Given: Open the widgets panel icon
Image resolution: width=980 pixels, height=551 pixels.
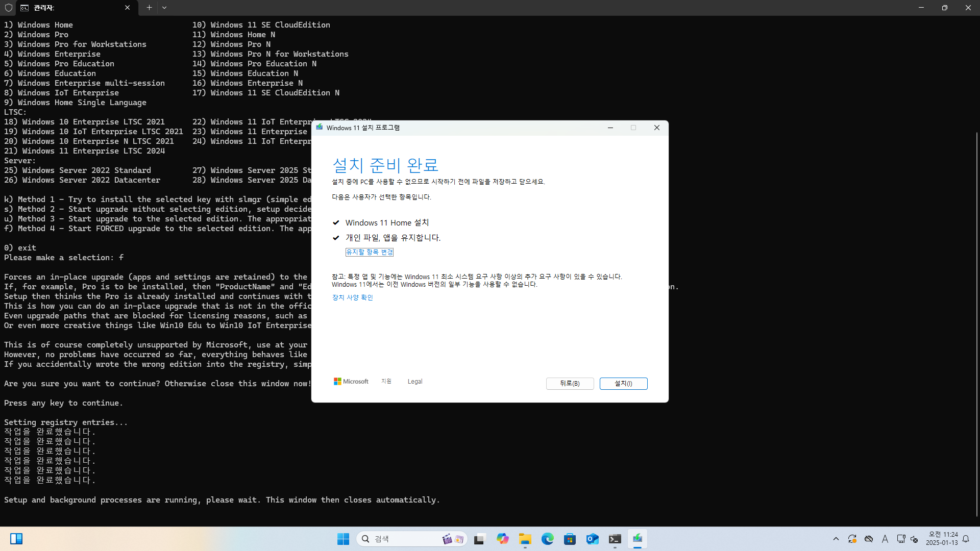Looking at the screenshot, I should pyautogui.click(x=16, y=539).
